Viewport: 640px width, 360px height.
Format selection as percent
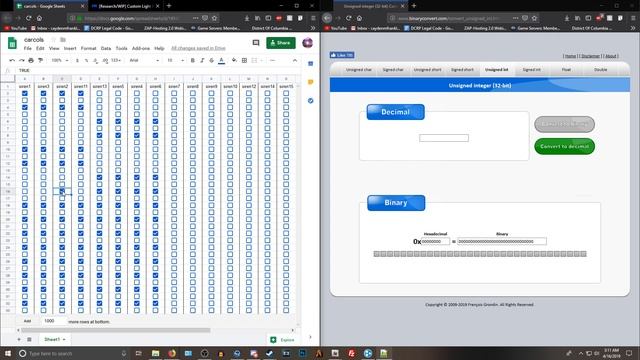pos(86,60)
